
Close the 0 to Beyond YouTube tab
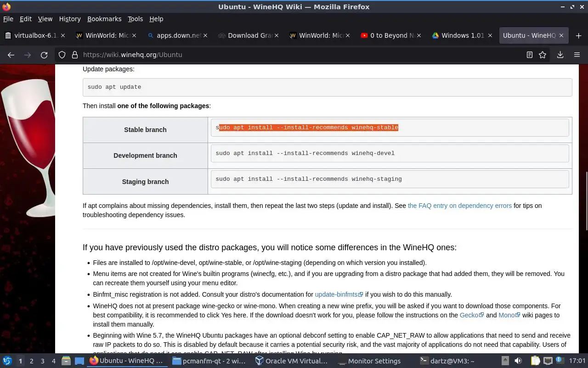click(419, 35)
